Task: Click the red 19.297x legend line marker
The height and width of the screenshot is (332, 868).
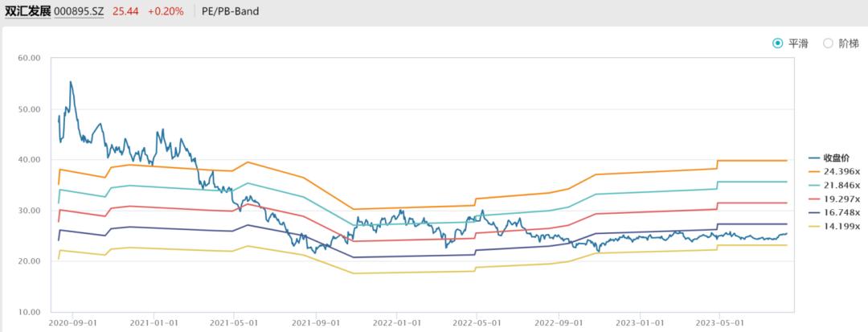Action: (813, 199)
